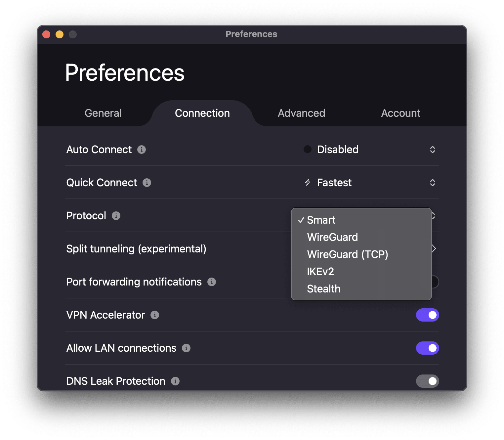The height and width of the screenshot is (440, 504).
Task: Open the Account tab
Action: pyautogui.click(x=400, y=113)
